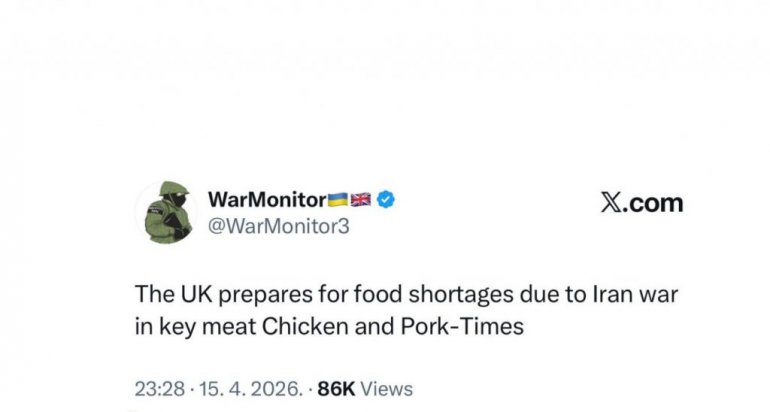Click the Ukraine flag emoji beside WarMonitor
770x412 pixels.
338,199
